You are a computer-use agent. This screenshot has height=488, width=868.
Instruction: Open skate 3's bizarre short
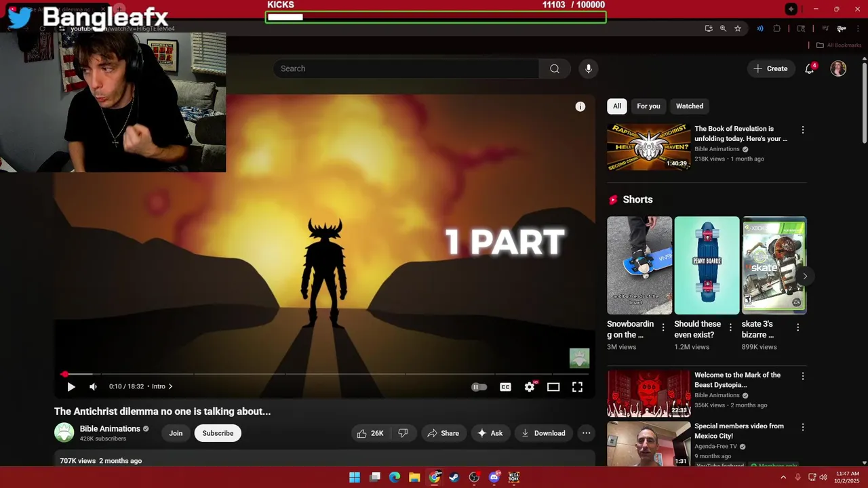774,265
